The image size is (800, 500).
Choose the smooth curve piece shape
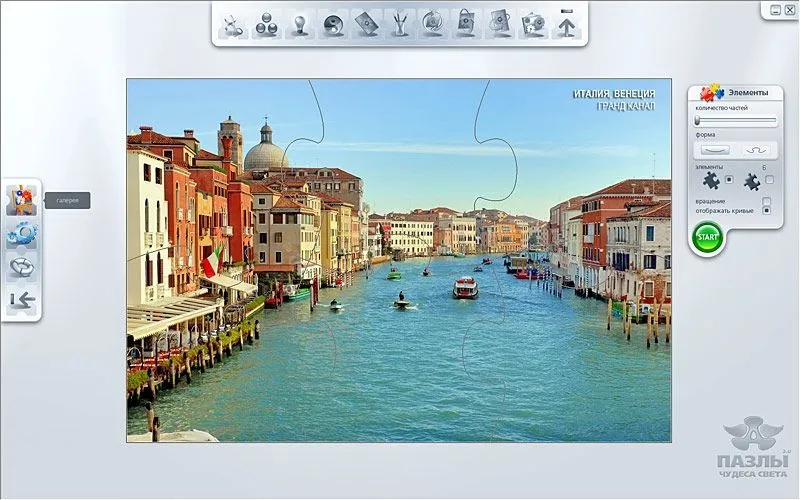[x=714, y=150]
